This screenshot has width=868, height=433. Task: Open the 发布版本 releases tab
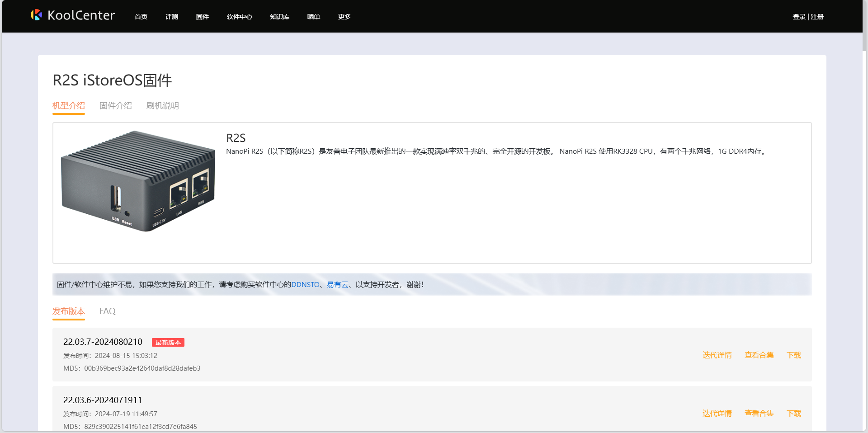pyautogui.click(x=69, y=311)
